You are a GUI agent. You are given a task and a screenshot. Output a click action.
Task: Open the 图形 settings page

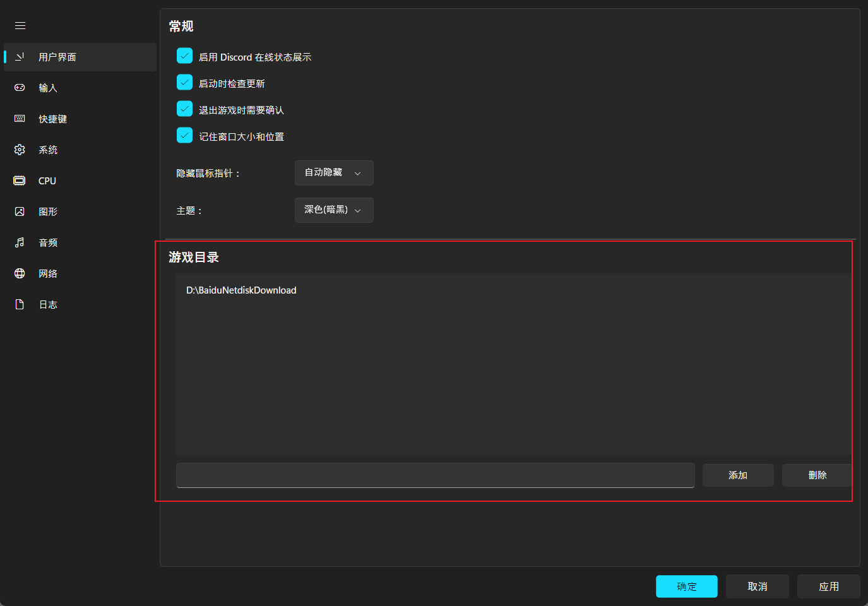pyautogui.click(x=80, y=211)
